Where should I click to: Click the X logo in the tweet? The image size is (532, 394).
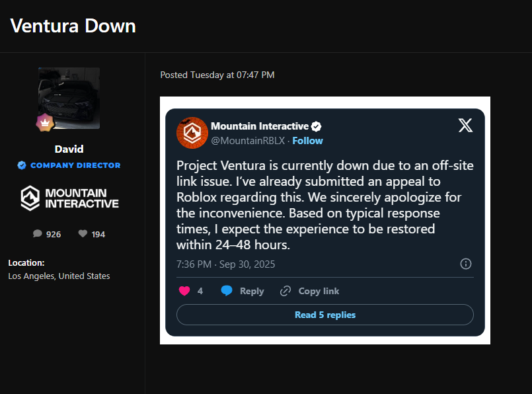tap(465, 126)
